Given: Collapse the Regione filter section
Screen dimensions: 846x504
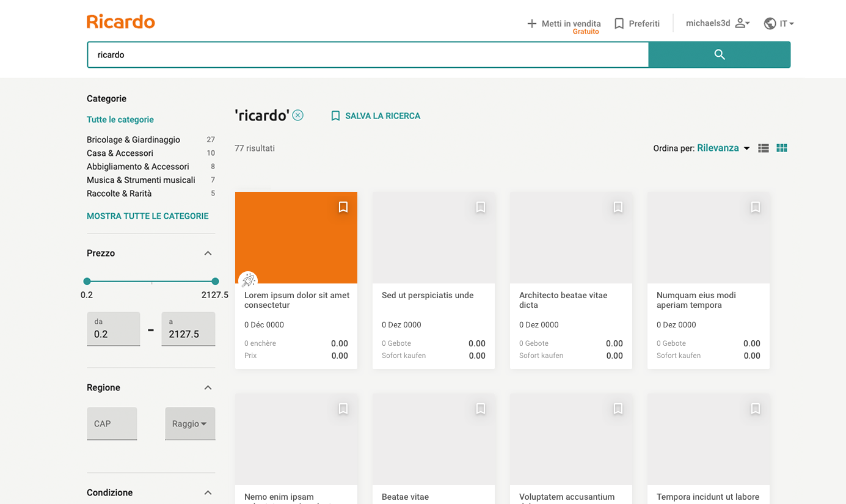Looking at the screenshot, I should (x=208, y=387).
